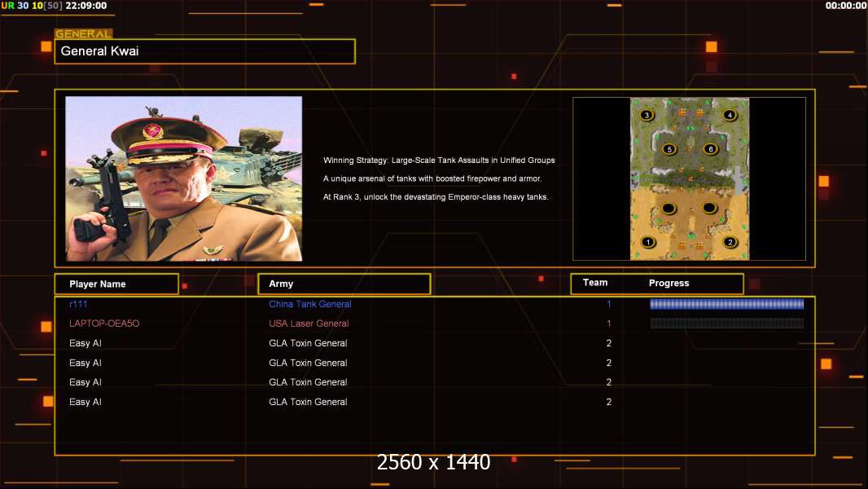Select start position 6 marker

pyautogui.click(x=710, y=149)
